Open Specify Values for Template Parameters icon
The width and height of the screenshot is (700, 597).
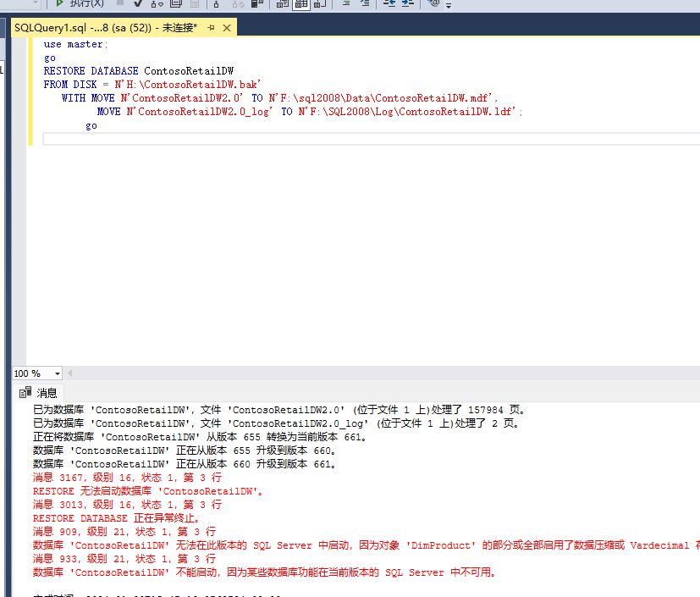point(433,3)
